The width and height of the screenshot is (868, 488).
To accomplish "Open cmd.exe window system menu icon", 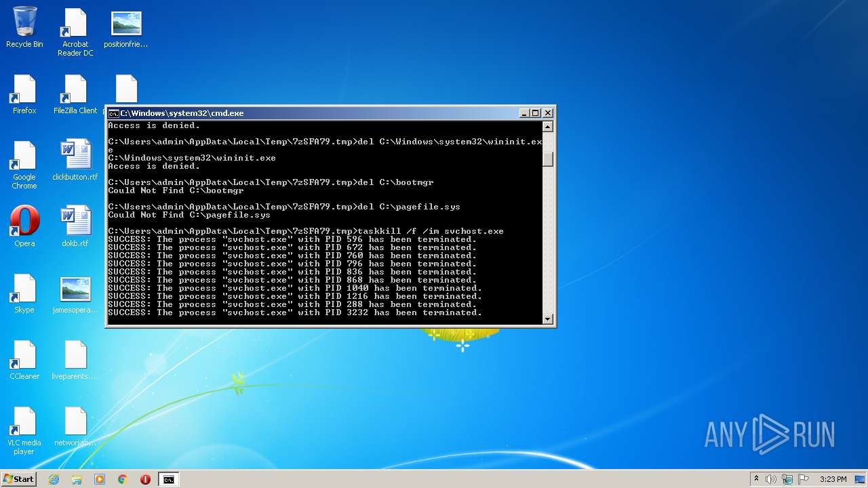I will pyautogui.click(x=113, y=113).
